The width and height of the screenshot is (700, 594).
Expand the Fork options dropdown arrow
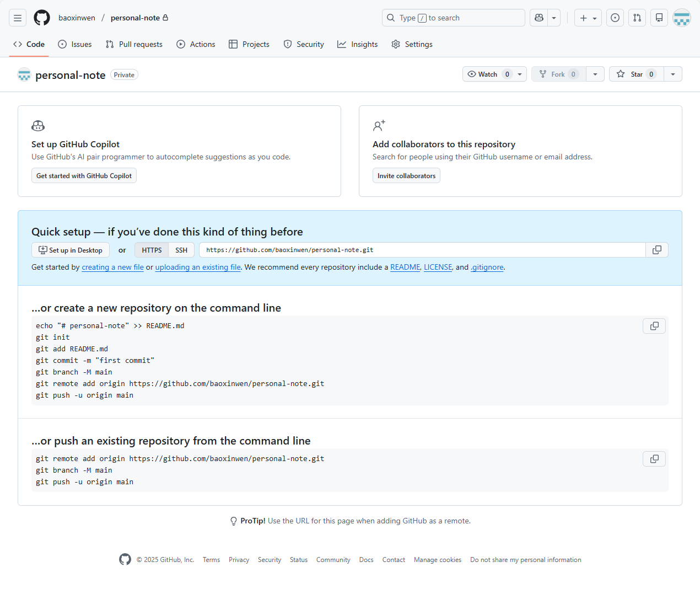click(595, 74)
